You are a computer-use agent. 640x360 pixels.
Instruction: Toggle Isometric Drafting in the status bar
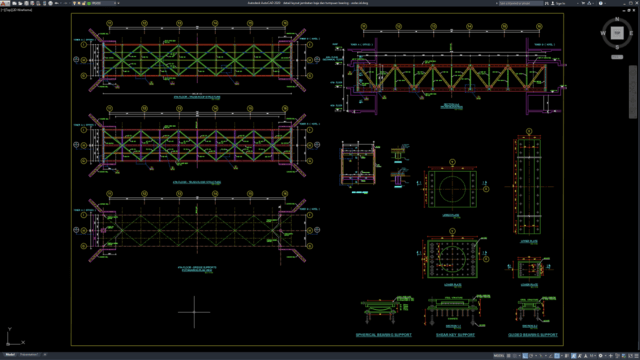coord(540,356)
